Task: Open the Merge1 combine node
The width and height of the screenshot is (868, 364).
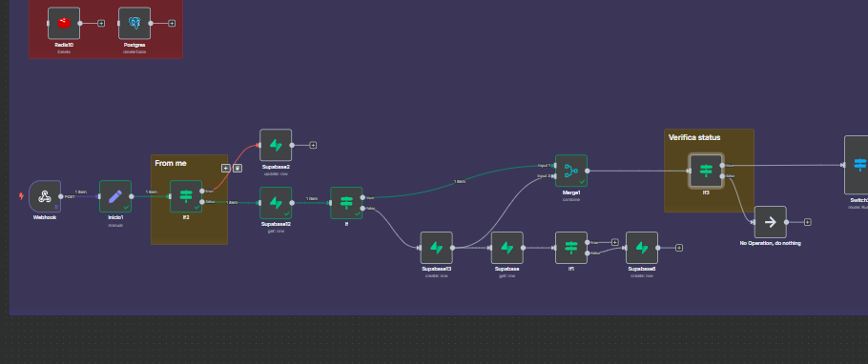Action: [x=571, y=171]
